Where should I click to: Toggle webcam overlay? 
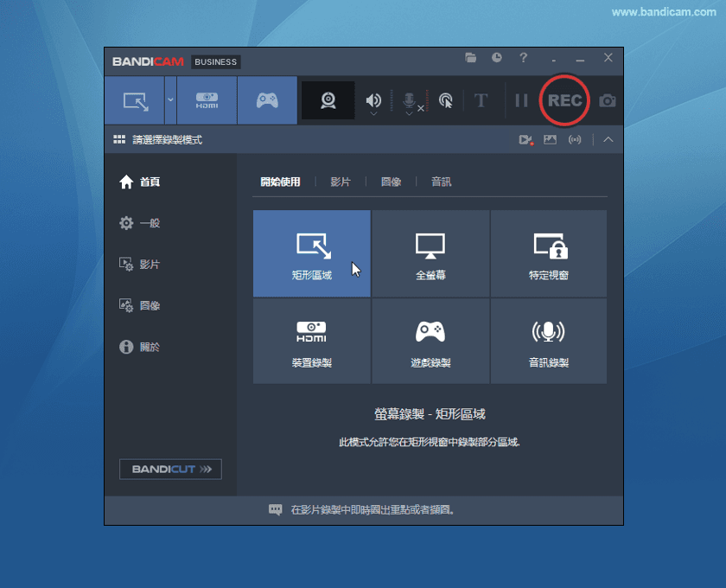pyautogui.click(x=328, y=100)
